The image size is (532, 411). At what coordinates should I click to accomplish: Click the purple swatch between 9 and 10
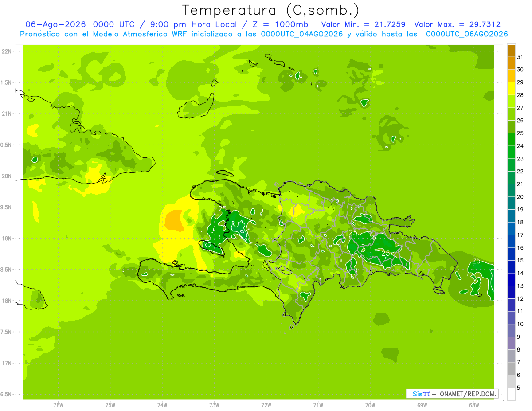coord(511,330)
